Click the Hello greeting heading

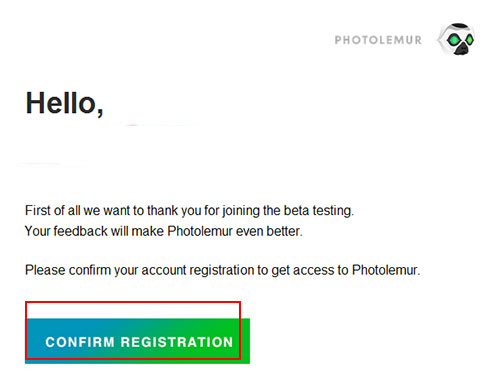point(64,103)
